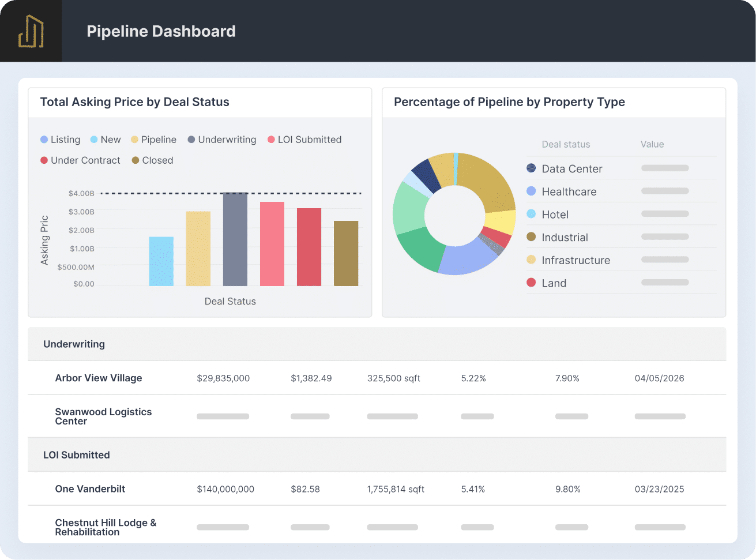Select the Land row in legend
Screen dimensions: 756x560
(x=621, y=283)
